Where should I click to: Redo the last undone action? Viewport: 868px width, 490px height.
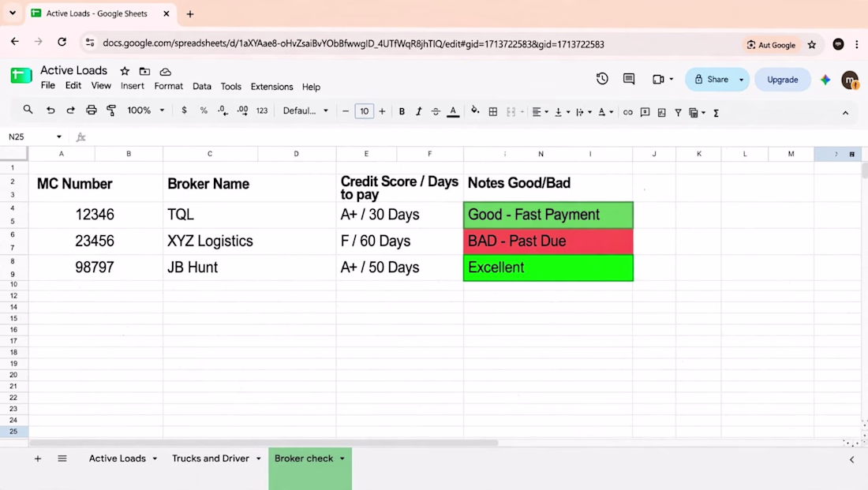click(x=70, y=110)
